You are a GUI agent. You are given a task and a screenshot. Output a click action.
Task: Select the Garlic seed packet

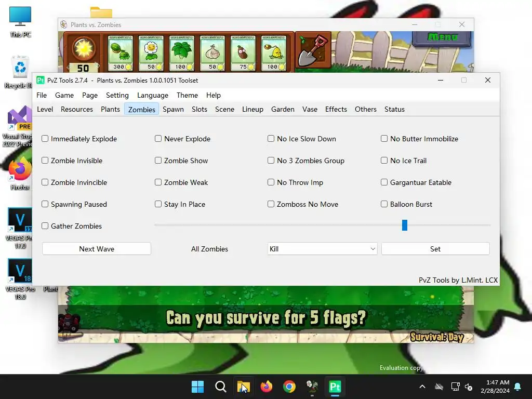pyautogui.click(x=212, y=53)
